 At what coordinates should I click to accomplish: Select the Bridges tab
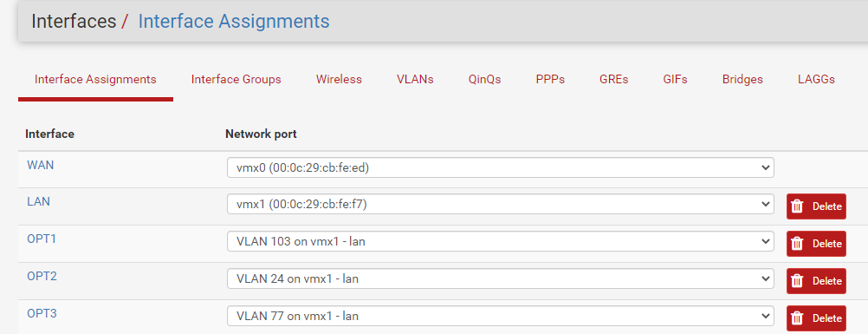coord(742,79)
